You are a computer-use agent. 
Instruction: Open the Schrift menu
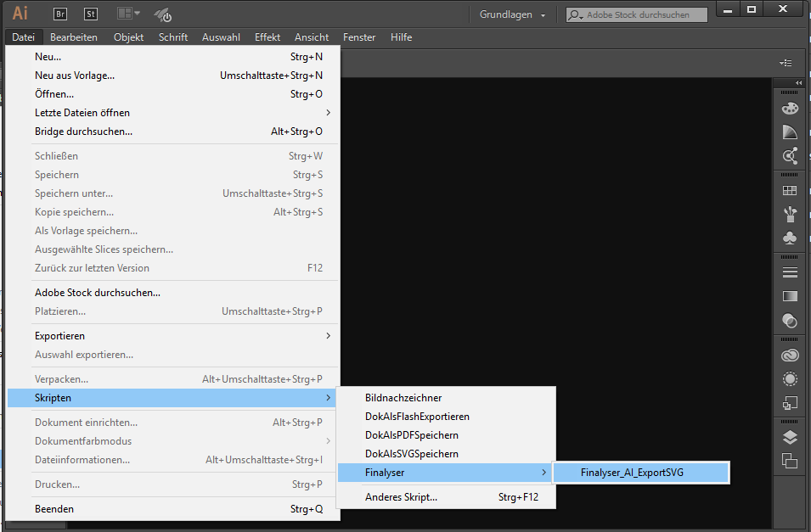point(173,37)
